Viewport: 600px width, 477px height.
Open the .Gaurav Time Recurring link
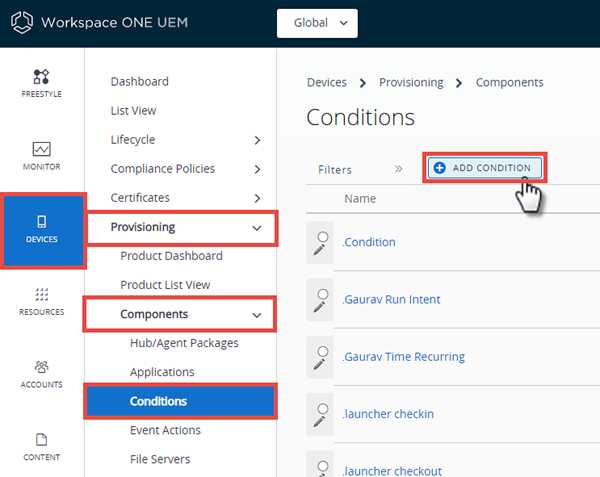(x=403, y=357)
